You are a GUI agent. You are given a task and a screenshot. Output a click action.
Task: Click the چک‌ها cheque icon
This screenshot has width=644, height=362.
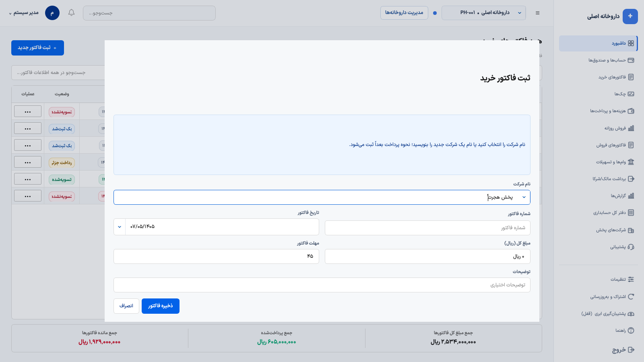point(631,94)
